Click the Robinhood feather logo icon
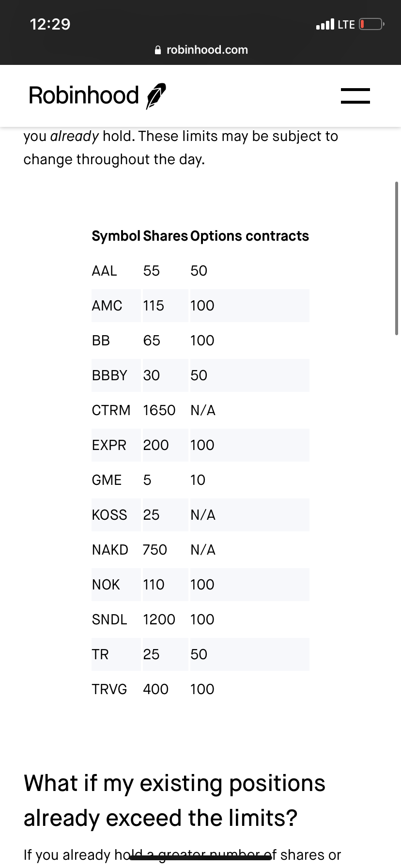This screenshot has height=868, width=401. coord(156,95)
